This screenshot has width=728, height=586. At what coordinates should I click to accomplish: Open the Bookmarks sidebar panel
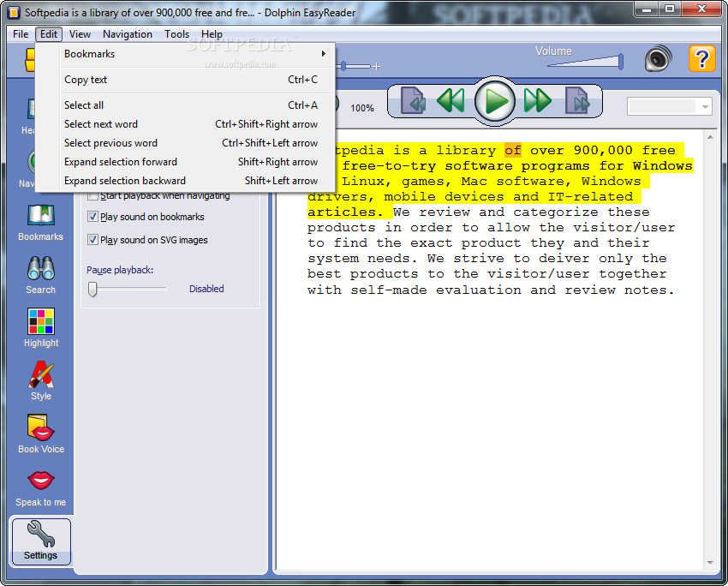(x=41, y=223)
